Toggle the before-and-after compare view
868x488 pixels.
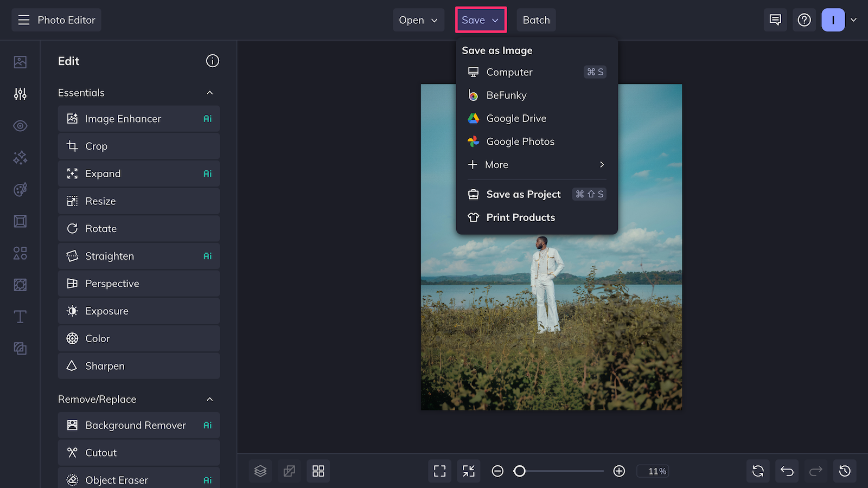[x=289, y=471]
